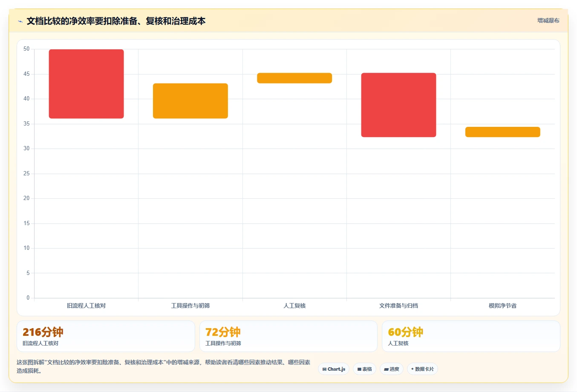Click the Chart.js tag
577x392 pixels.
click(x=334, y=369)
